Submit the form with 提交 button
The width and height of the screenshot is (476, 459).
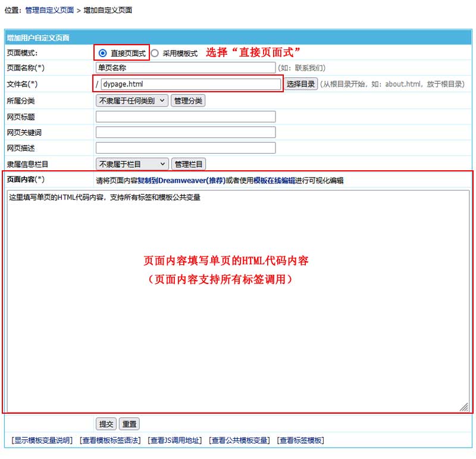tap(106, 424)
